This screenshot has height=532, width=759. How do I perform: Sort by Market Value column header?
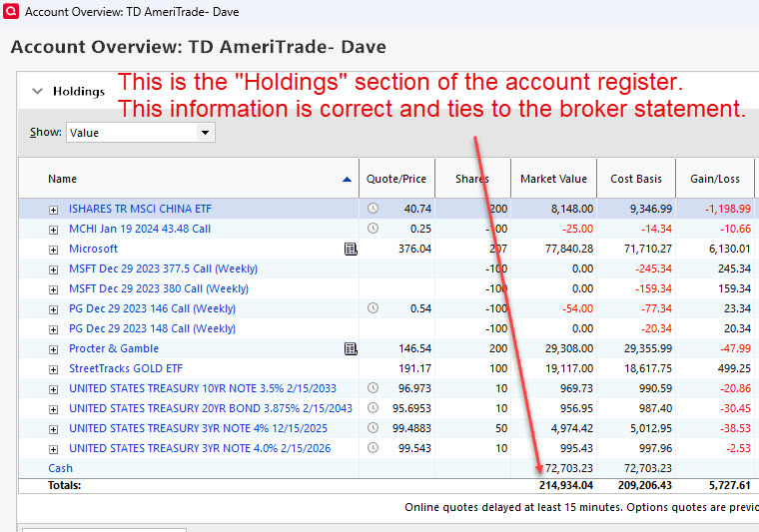pyautogui.click(x=553, y=179)
